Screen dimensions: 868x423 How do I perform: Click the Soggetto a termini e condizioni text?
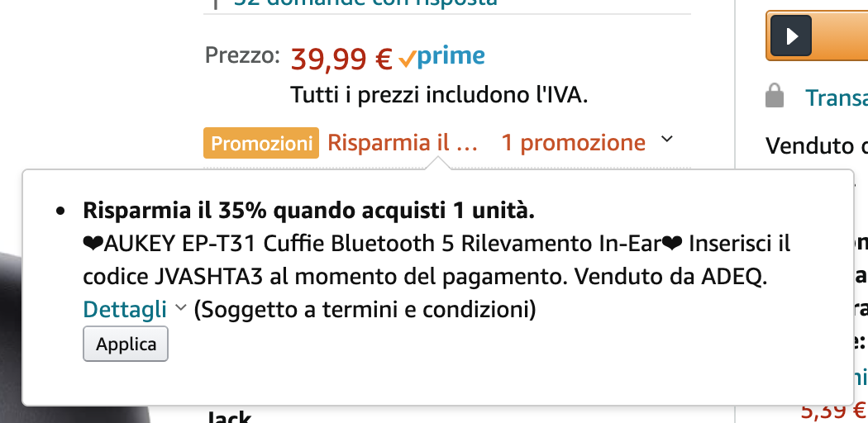[x=365, y=310]
